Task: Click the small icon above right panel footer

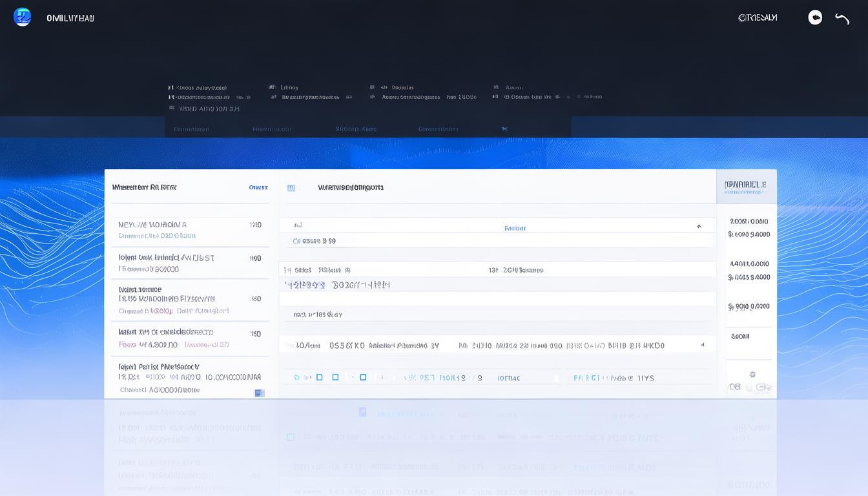Action: click(x=752, y=374)
